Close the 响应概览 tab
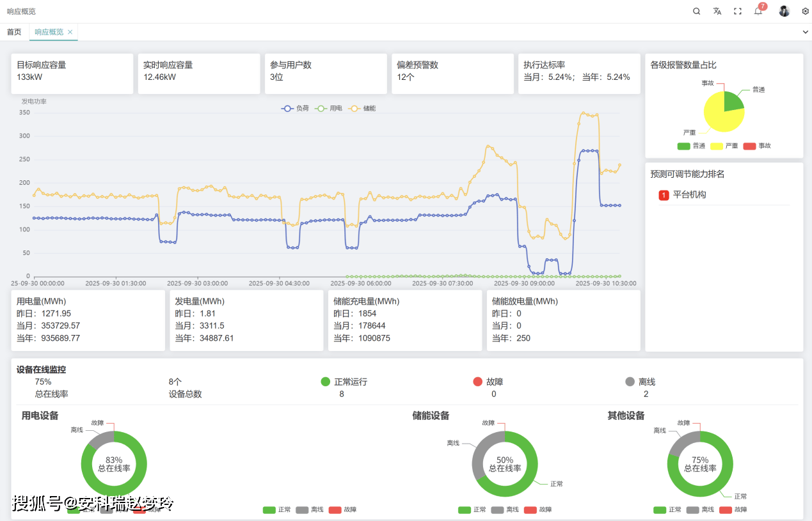 (x=70, y=32)
